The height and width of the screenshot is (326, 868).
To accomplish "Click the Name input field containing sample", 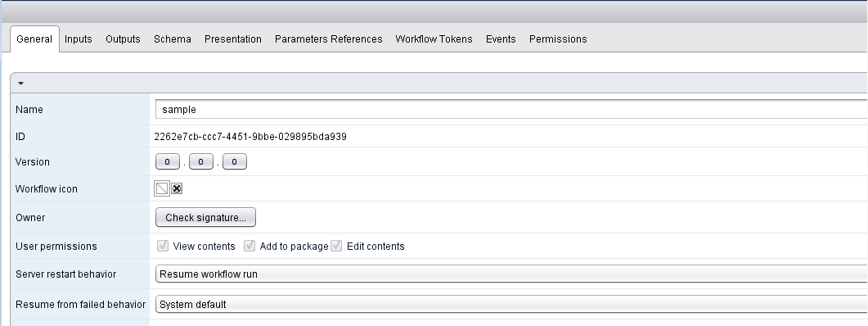I will pos(511,109).
